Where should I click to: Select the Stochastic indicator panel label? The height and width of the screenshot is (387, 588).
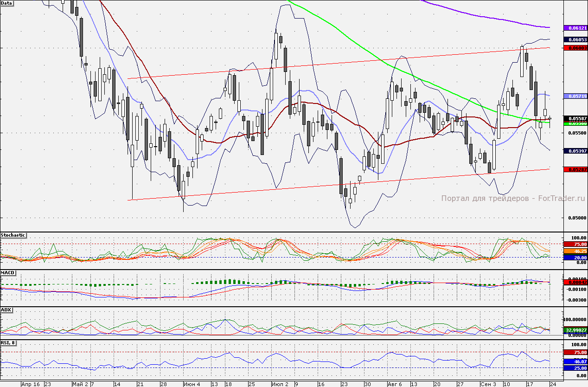pos(13,235)
